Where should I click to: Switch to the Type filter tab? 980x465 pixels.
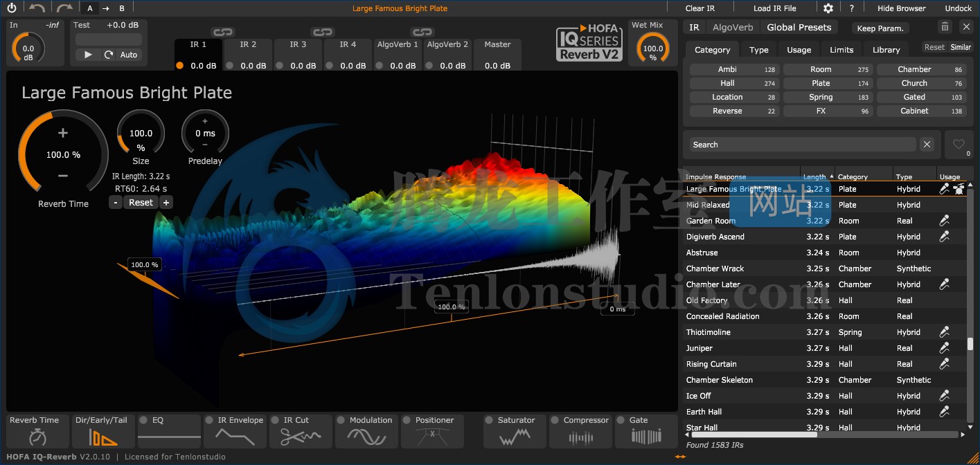click(759, 50)
